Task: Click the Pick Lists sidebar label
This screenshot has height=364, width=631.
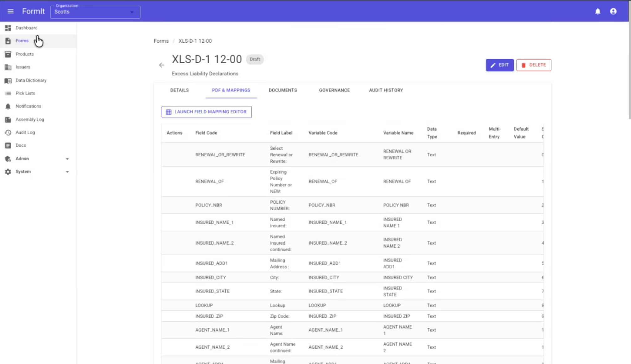Action: click(25, 93)
